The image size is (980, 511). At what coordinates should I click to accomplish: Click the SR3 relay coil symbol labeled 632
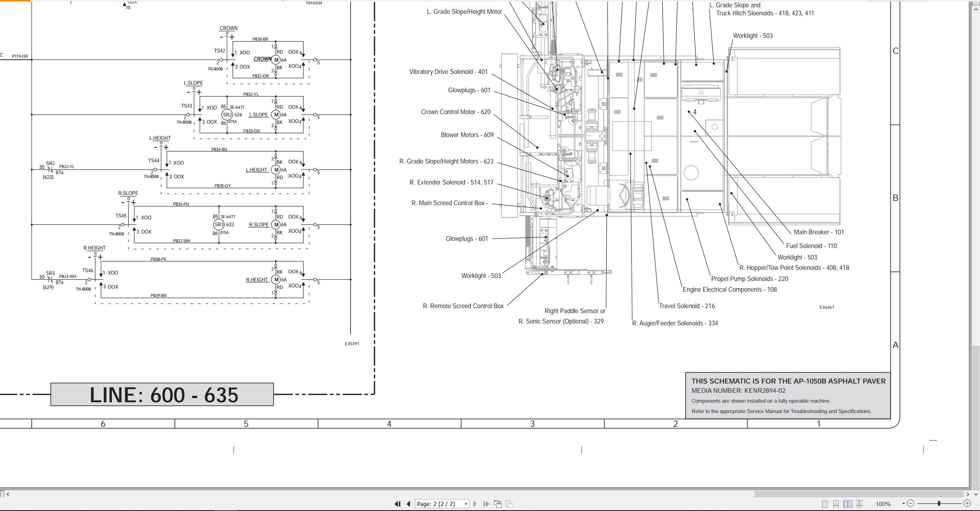tap(219, 225)
